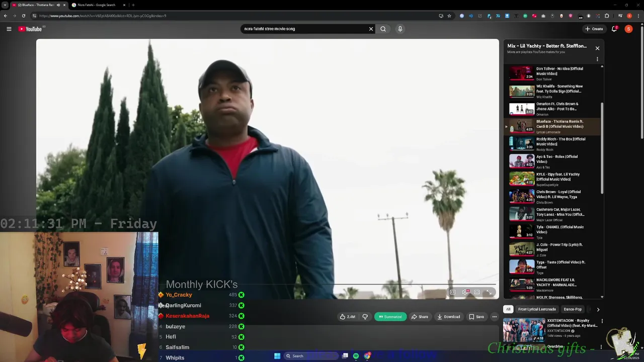644x362 pixels.
Task: Play KYLE - iSpy playlist item
Action: [552, 179]
